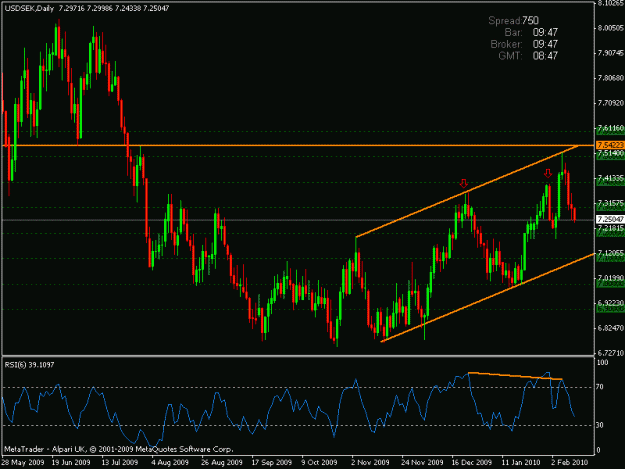Click the RSI scale value 30
The height and width of the screenshot is (469, 625).
pyautogui.click(x=601, y=425)
